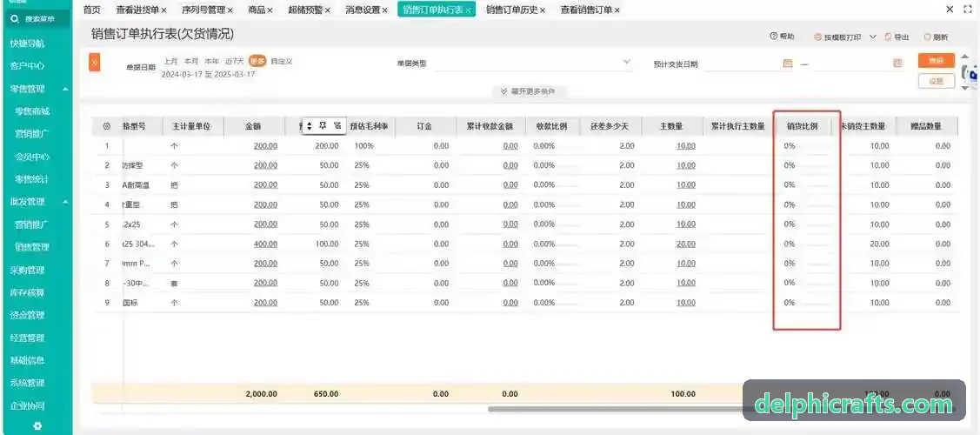Open 资金管理 in the sidebar
Image resolution: width=980 pixels, height=435 pixels.
[28, 315]
